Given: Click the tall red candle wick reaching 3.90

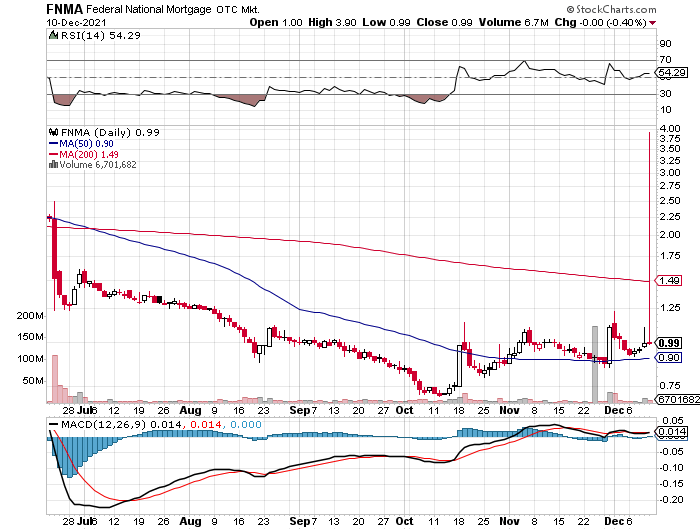Looking at the screenshot, I should pyautogui.click(x=649, y=237).
